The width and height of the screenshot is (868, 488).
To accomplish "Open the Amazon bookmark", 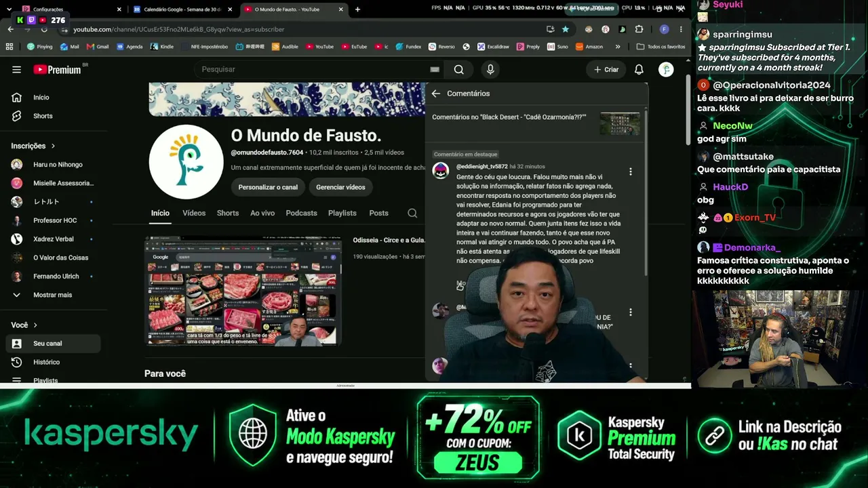I will tap(589, 47).
